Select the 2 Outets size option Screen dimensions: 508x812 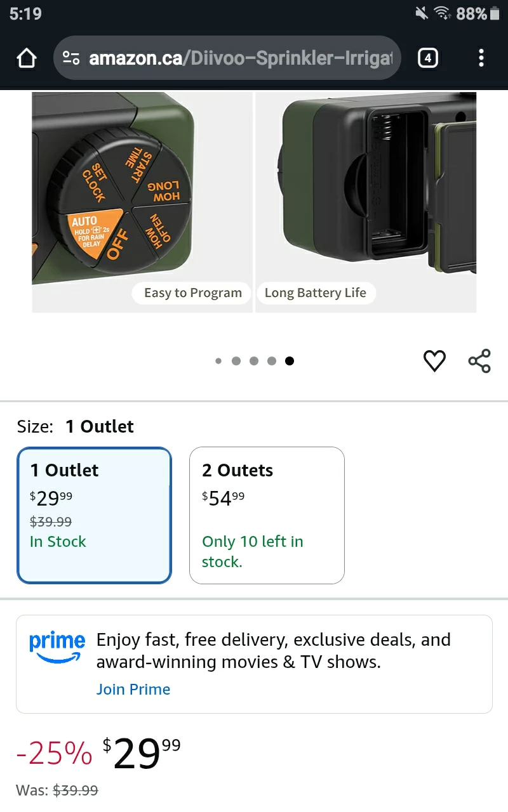(x=267, y=515)
